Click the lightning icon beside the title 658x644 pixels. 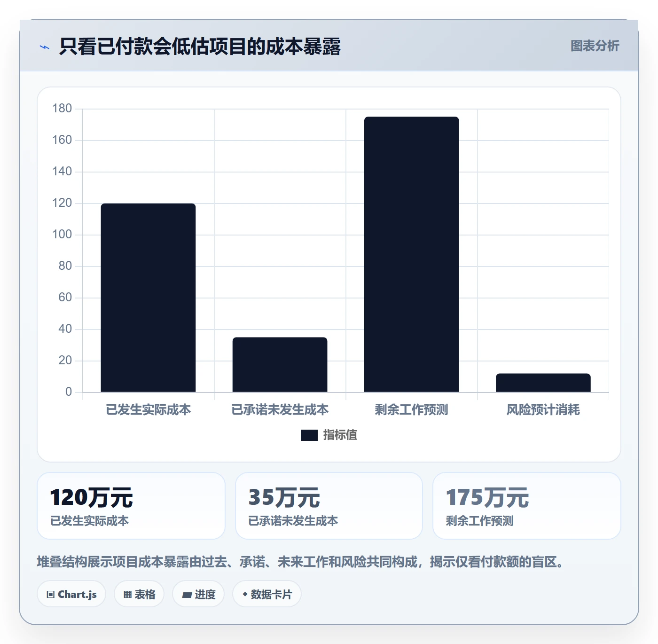45,47
